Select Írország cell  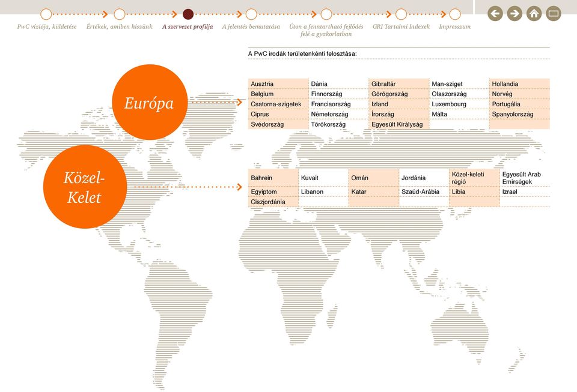click(x=399, y=114)
